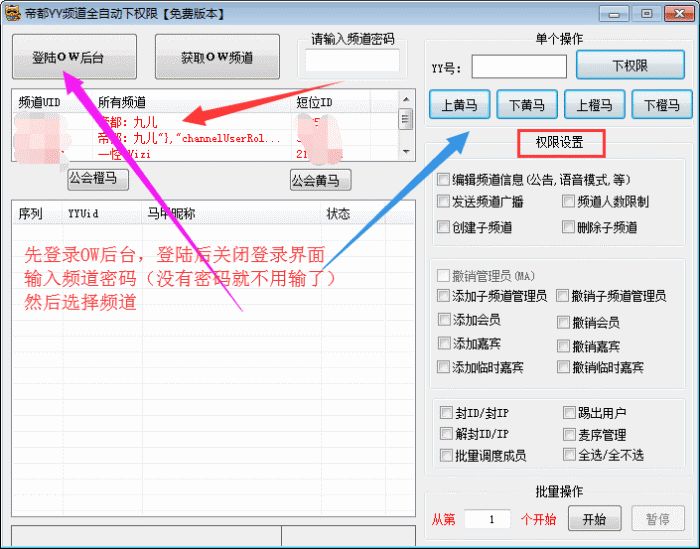The height and width of the screenshot is (549, 700).
Task: Check the 发送频道广播 option
Action: tap(443, 201)
